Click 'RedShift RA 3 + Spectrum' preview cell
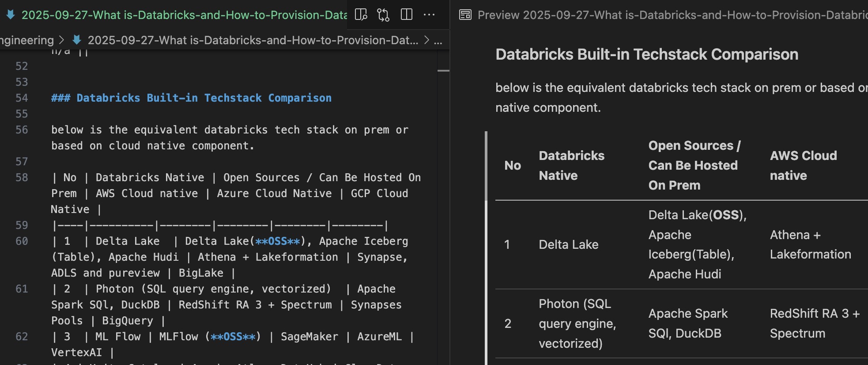The image size is (868, 365). click(x=815, y=324)
